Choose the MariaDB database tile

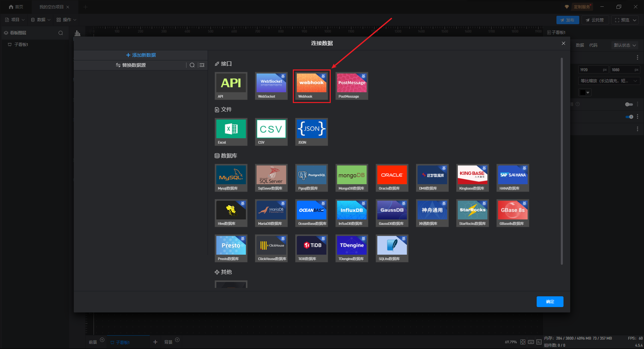pos(271,213)
